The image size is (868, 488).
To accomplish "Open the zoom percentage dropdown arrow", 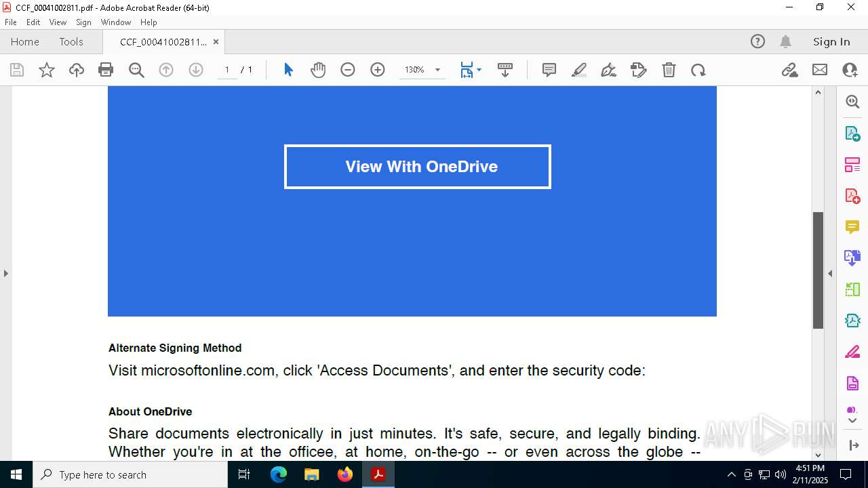I will coord(437,70).
